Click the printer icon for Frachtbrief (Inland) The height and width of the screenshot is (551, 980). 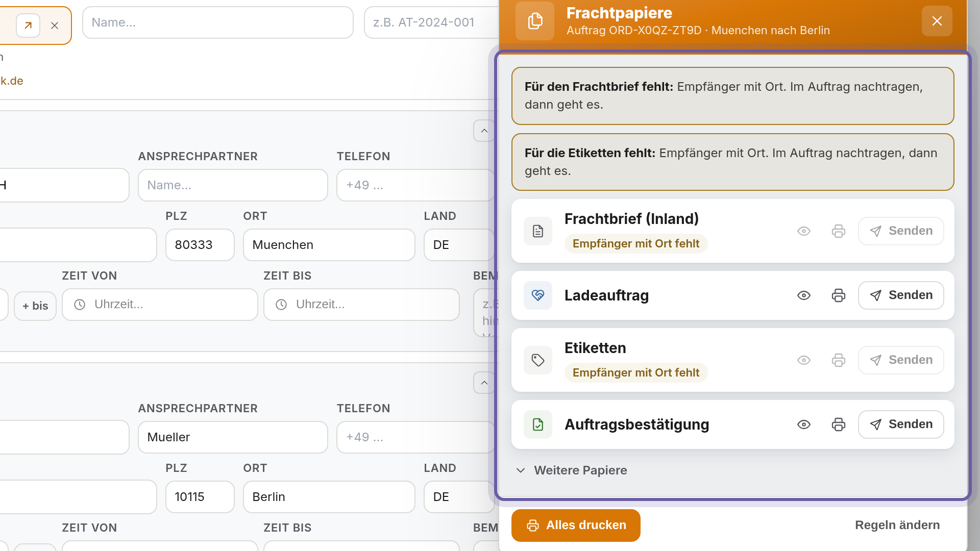[x=839, y=231]
